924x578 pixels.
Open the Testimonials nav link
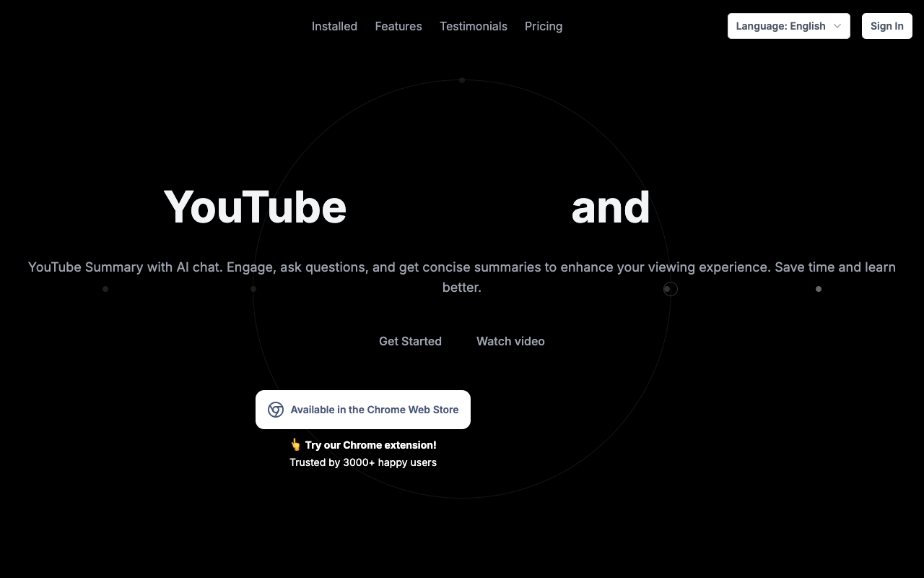474,26
